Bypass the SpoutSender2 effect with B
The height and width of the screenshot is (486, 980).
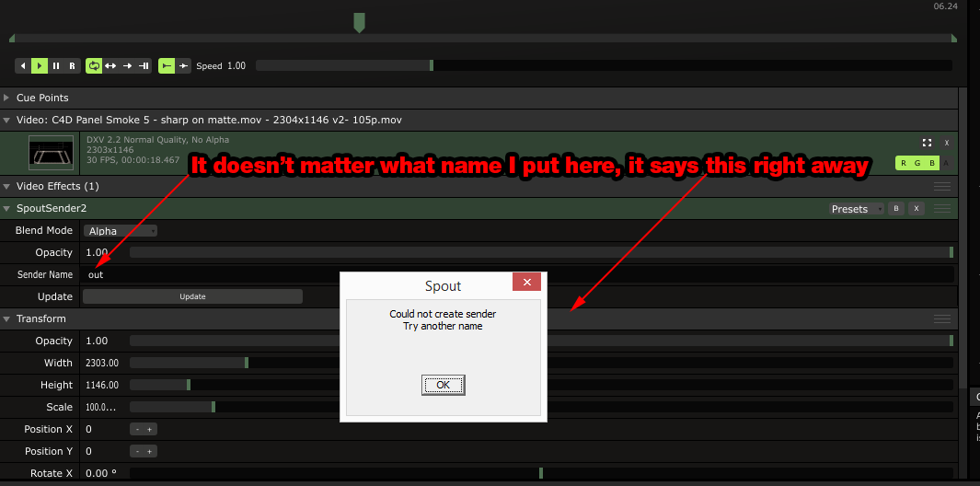tap(896, 209)
